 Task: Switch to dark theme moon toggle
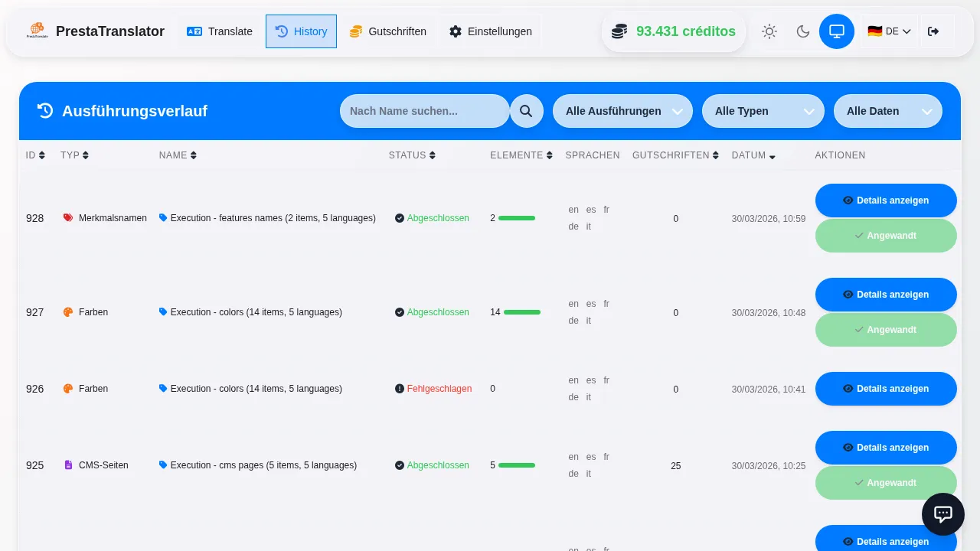tap(802, 31)
